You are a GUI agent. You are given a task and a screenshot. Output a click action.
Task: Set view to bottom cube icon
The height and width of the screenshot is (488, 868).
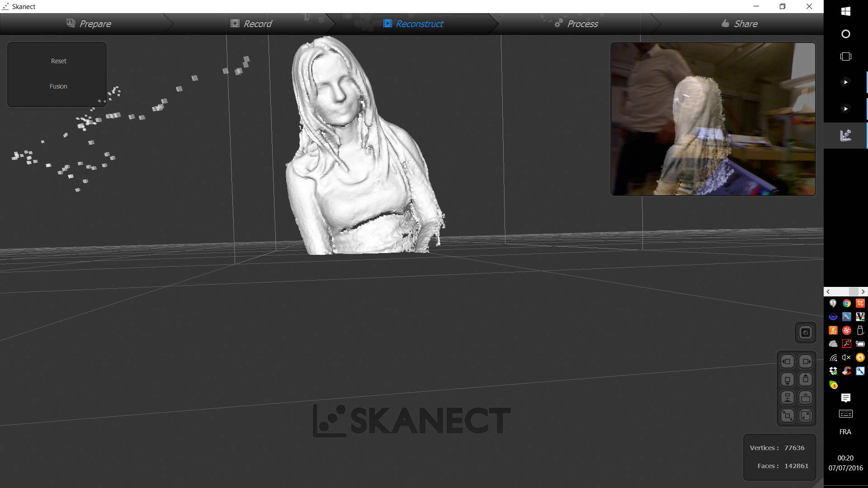(787, 380)
